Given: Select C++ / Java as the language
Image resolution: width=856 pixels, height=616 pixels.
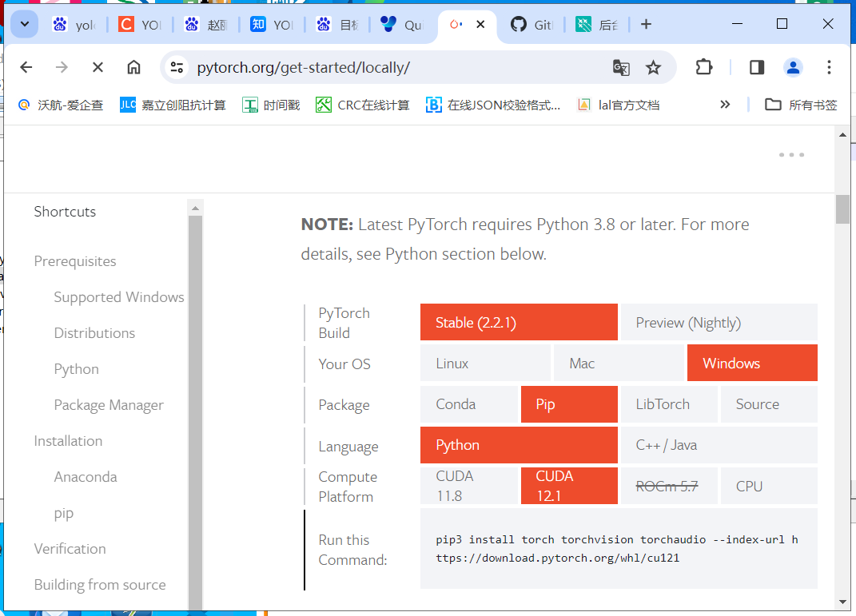Looking at the screenshot, I should [x=719, y=445].
